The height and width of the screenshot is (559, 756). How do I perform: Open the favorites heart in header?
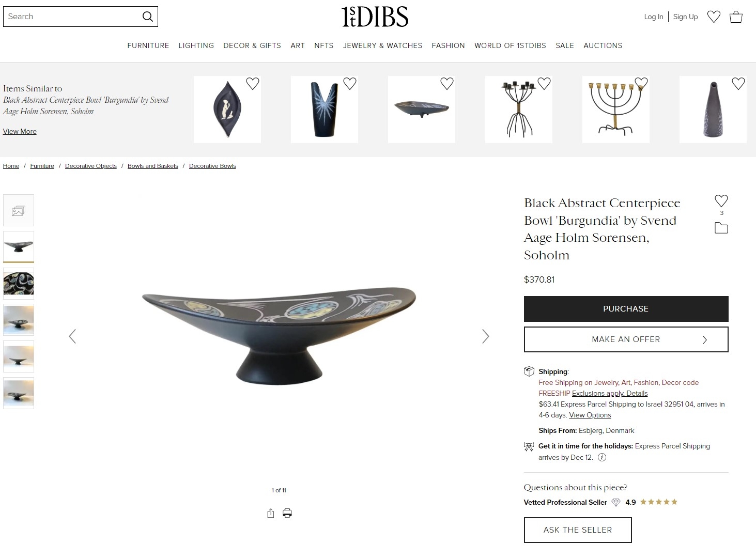[x=714, y=17]
